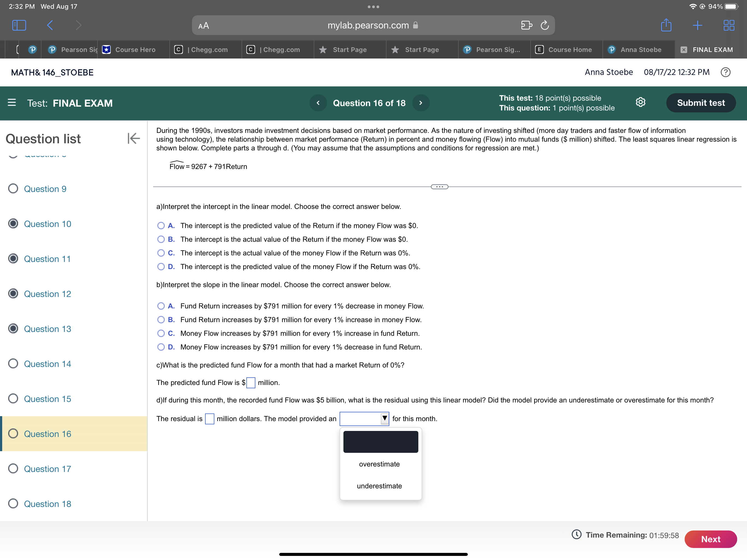The height and width of the screenshot is (560, 747).
Task: Open the test settings gear
Action: [x=641, y=102]
